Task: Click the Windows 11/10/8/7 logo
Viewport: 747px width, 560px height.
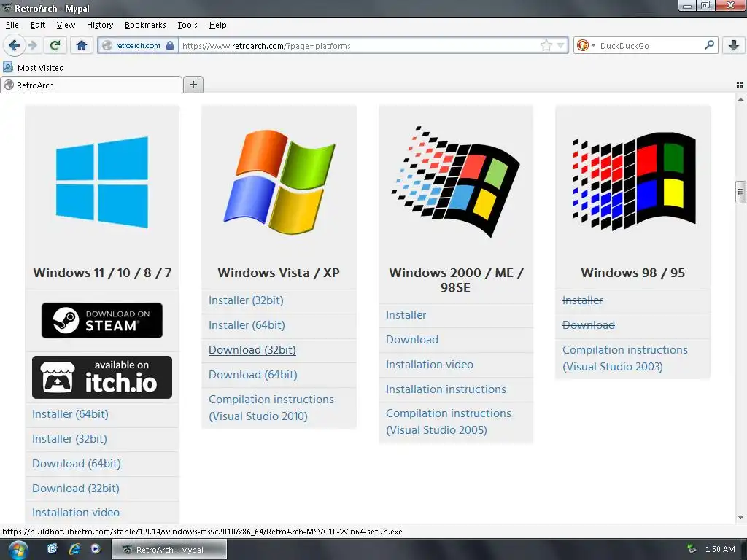Action: point(102,182)
